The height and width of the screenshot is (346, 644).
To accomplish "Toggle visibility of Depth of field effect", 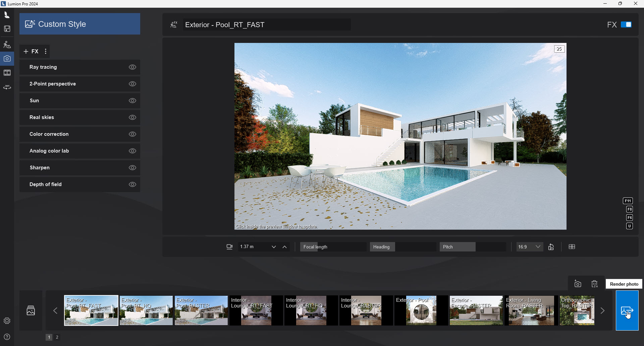I will 132,184.
